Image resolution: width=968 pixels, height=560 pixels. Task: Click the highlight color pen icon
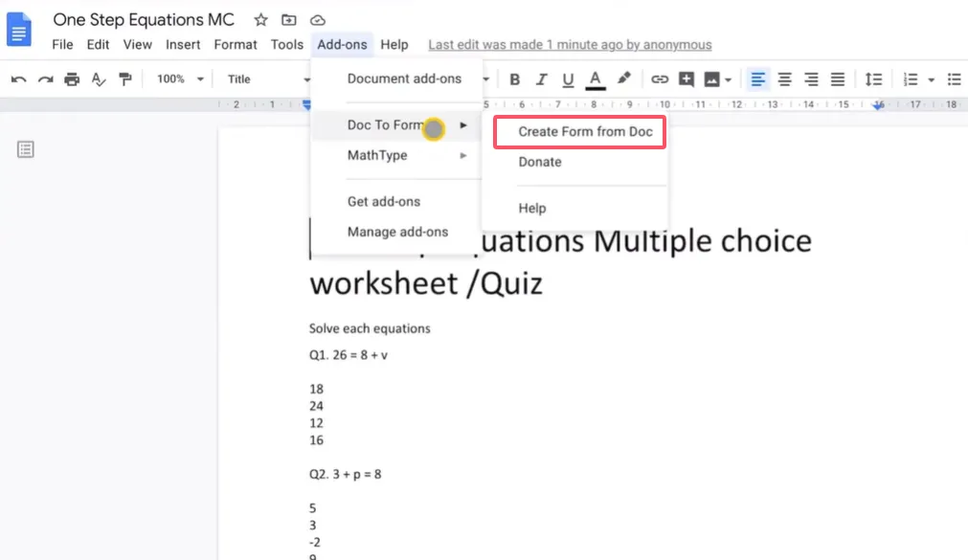coord(623,79)
